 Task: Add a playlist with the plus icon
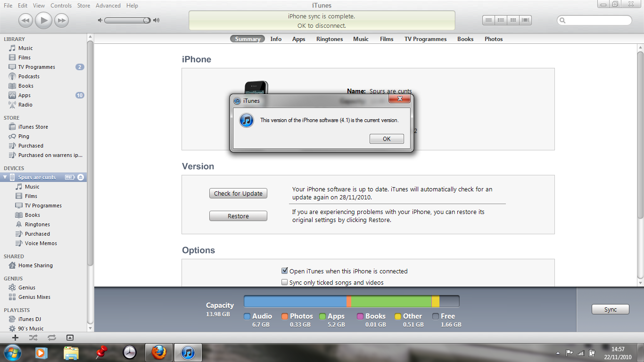tap(15, 337)
